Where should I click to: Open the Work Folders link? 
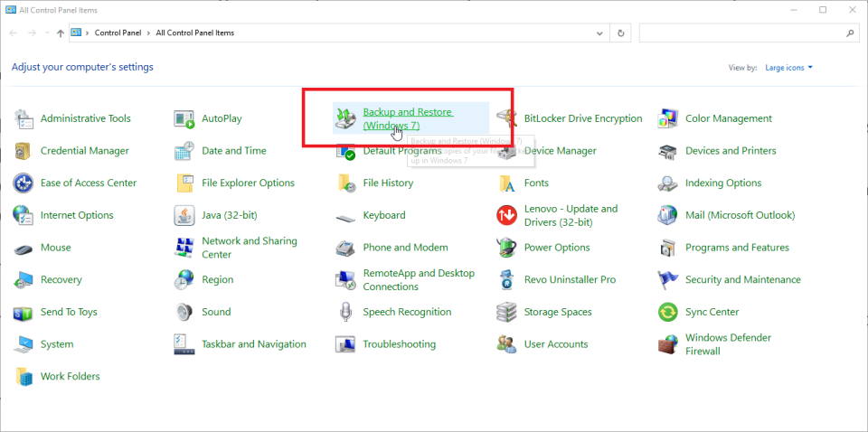coord(71,376)
